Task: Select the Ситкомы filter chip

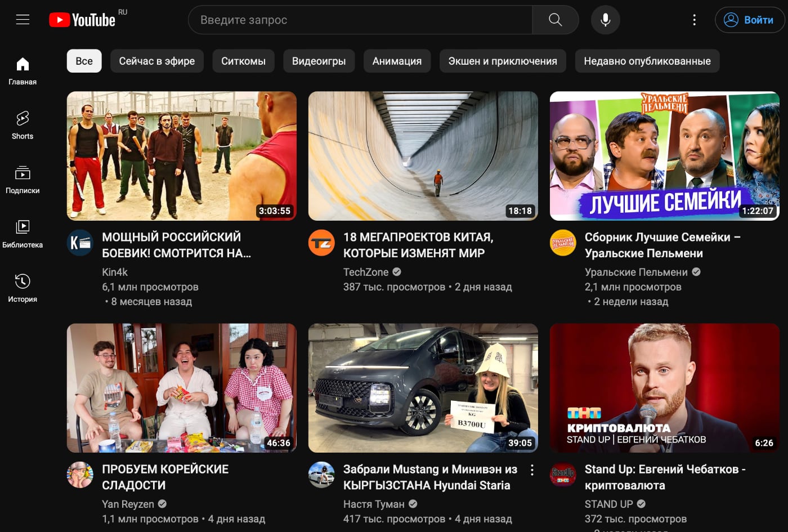Action: click(244, 61)
